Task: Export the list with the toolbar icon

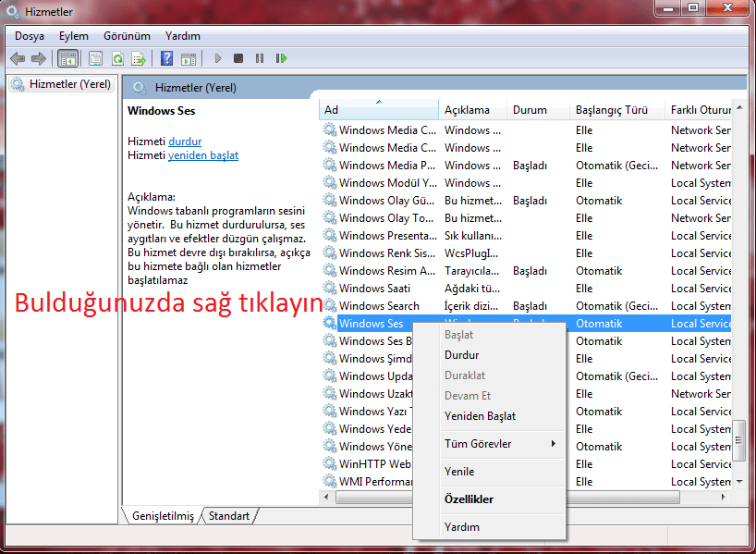Action: click(139, 59)
